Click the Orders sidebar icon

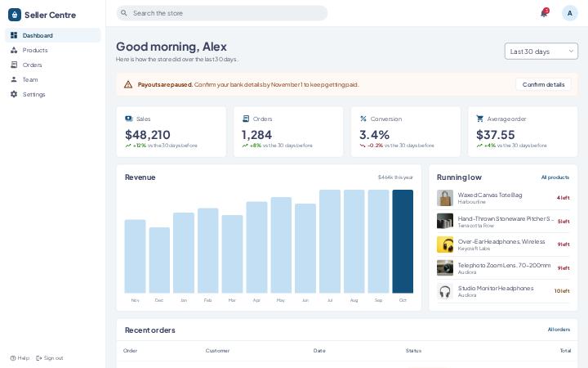coord(14,65)
